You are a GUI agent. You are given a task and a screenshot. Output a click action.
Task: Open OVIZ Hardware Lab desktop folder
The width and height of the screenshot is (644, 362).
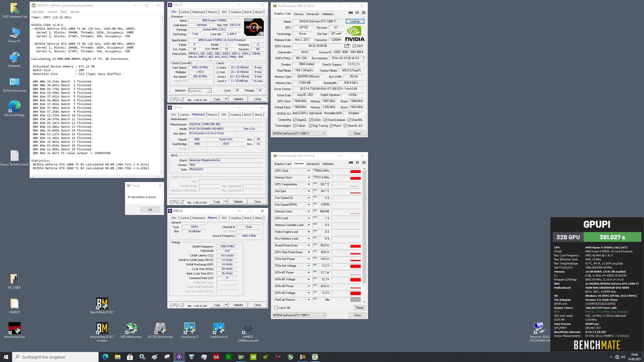[14, 11]
